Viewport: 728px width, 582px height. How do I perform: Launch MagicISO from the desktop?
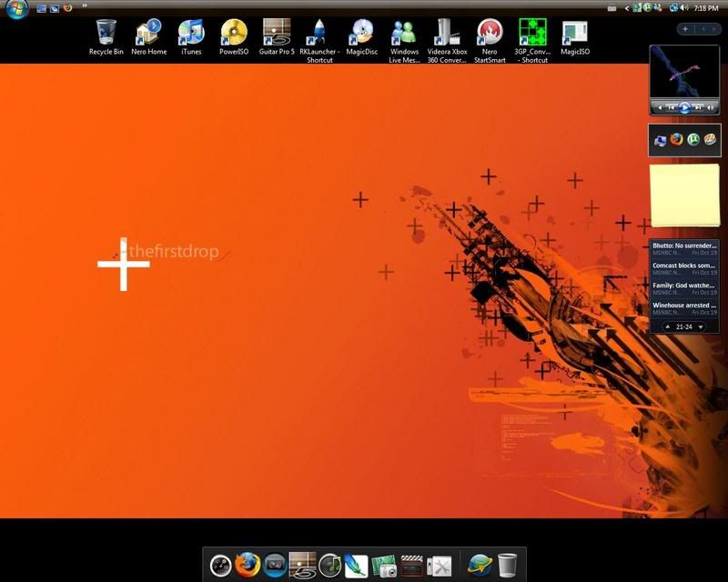[x=575, y=38]
